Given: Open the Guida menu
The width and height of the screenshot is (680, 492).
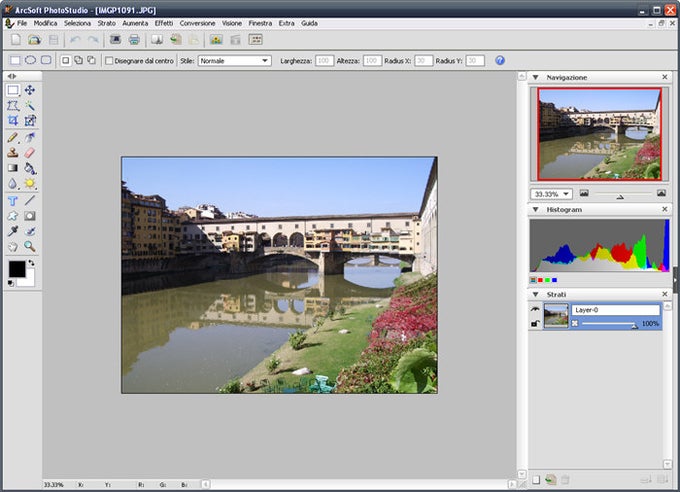Looking at the screenshot, I should pyautogui.click(x=309, y=23).
